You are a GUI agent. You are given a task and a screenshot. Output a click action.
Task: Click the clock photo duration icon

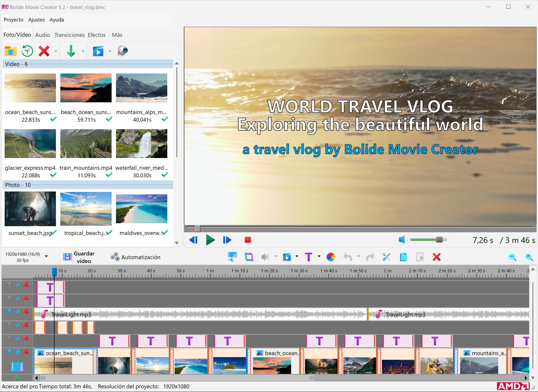click(x=27, y=51)
